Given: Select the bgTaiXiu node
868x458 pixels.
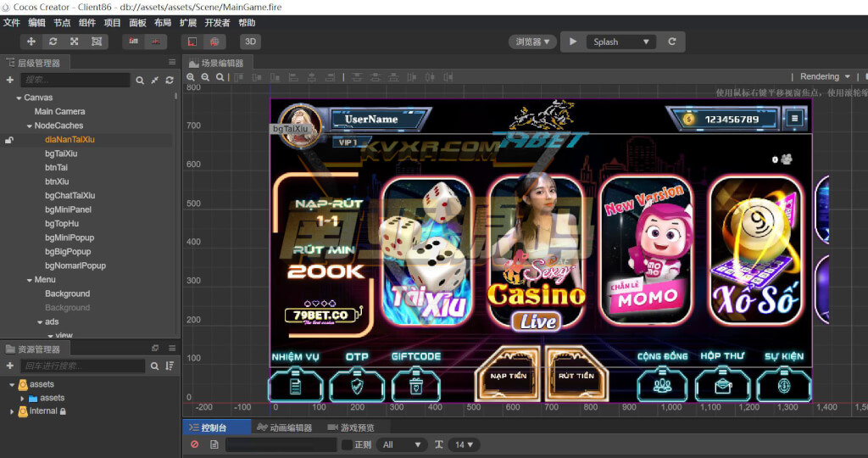Looking at the screenshot, I should tap(61, 154).
